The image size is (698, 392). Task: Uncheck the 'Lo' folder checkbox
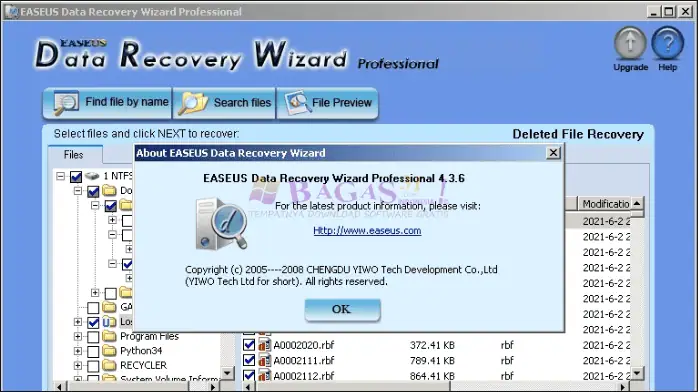coord(93,322)
